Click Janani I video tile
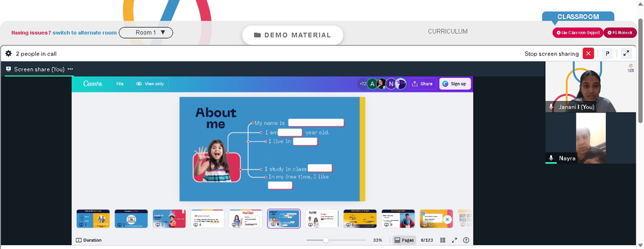The height and width of the screenshot is (249, 644). click(590, 87)
